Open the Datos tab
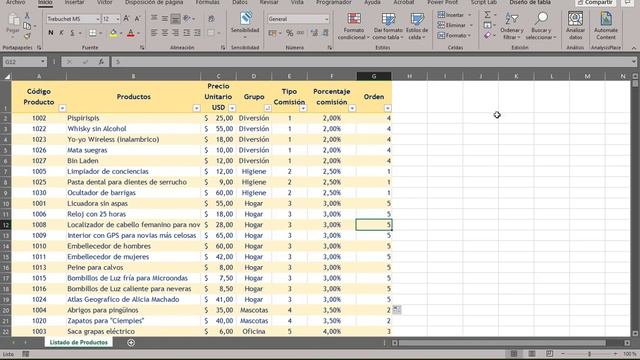Screen dimensions: 640x360 (240, 2)
